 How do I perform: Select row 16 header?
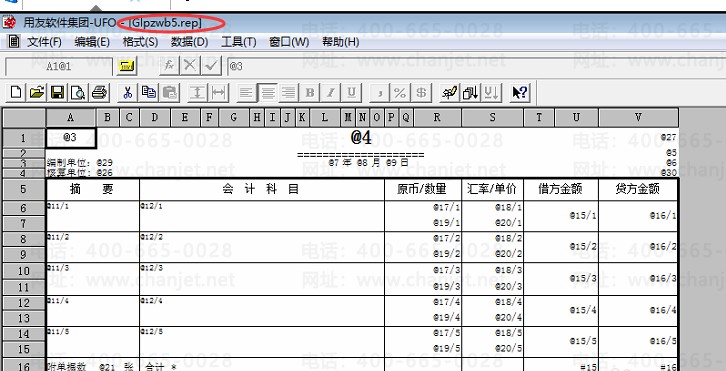coord(24,365)
